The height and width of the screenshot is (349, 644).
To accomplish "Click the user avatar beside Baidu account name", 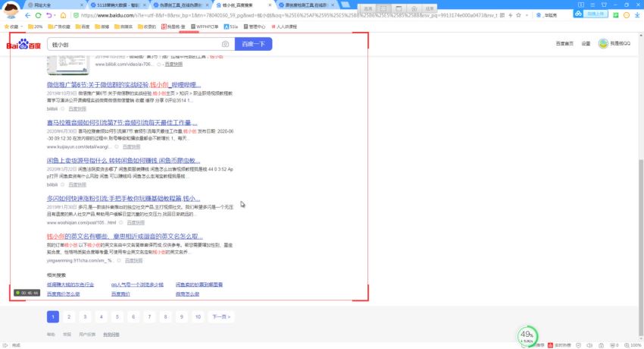I will click(x=603, y=43).
